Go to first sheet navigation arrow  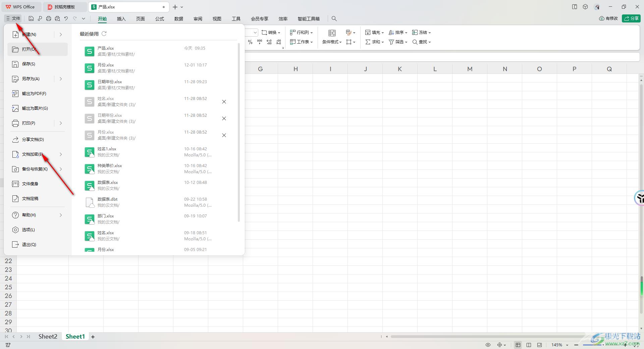6,337
